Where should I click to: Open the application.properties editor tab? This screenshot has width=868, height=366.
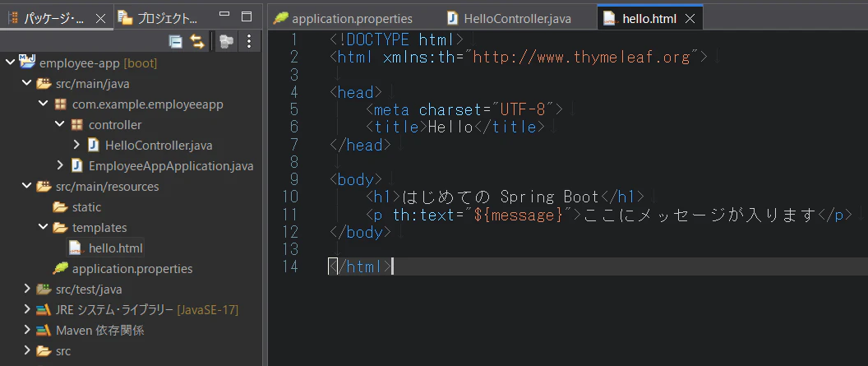pyautogui.click(x=344, y=18)
